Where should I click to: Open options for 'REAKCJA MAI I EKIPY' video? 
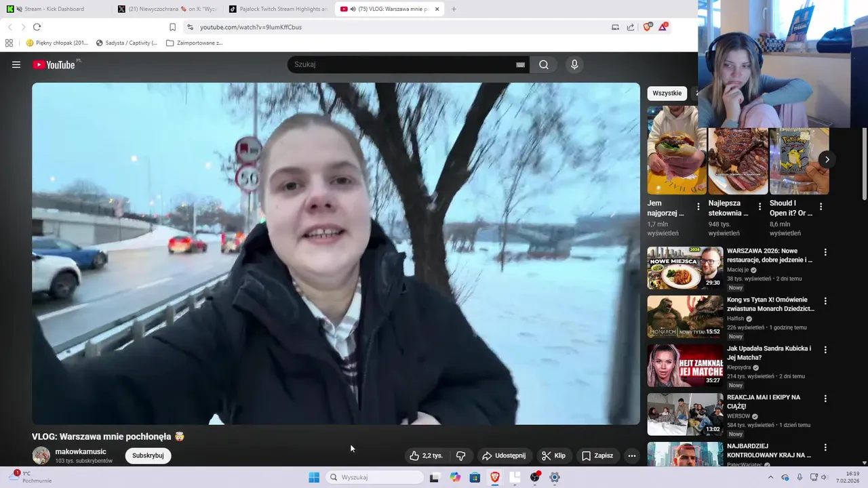coord(825,399)
